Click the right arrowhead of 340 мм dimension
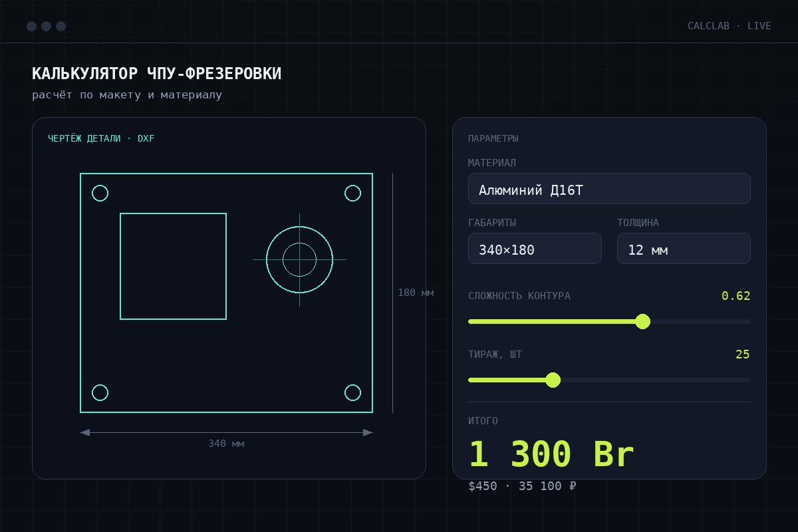 click(368, 432)
